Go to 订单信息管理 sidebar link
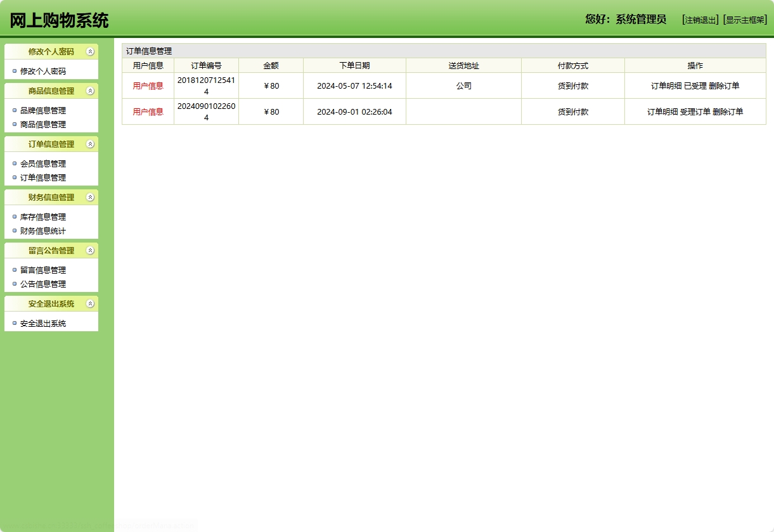The width and height of the screenshot is (774, 532). tap(43, 178)
